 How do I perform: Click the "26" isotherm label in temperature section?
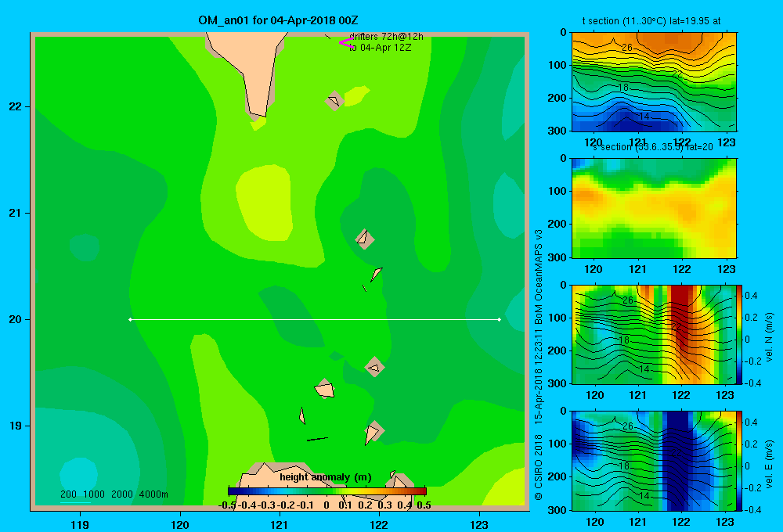coord(627,48)
